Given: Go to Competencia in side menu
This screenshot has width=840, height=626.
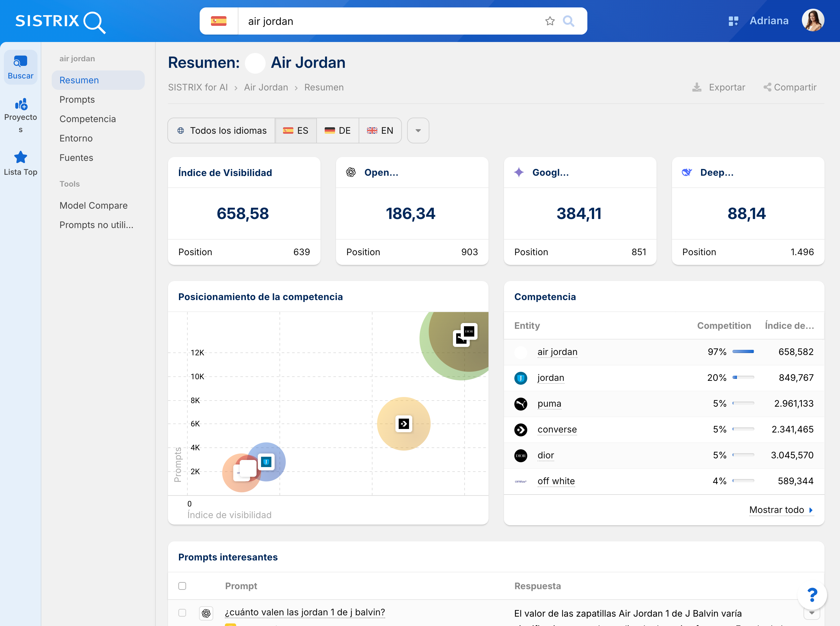Looking at the screenshot, I should 88,119.
